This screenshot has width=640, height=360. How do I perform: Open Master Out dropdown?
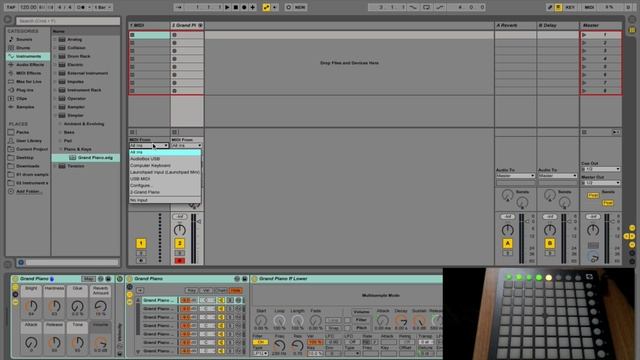click(x=601, y=183)
